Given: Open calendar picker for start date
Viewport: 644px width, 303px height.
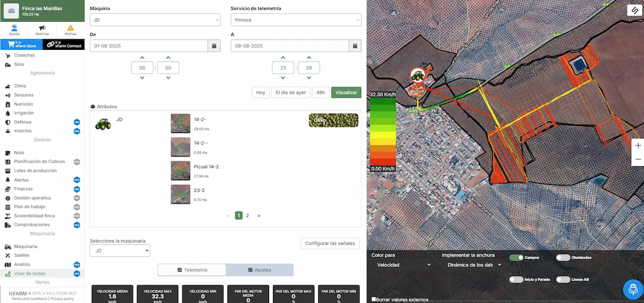Looking at the screenshot, I should click(214, 46).
